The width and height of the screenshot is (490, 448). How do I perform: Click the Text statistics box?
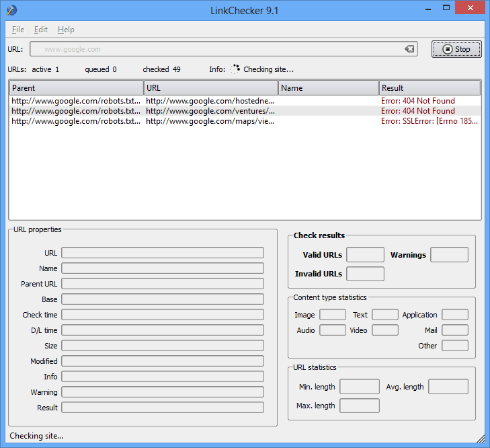(x=385, y=315)
